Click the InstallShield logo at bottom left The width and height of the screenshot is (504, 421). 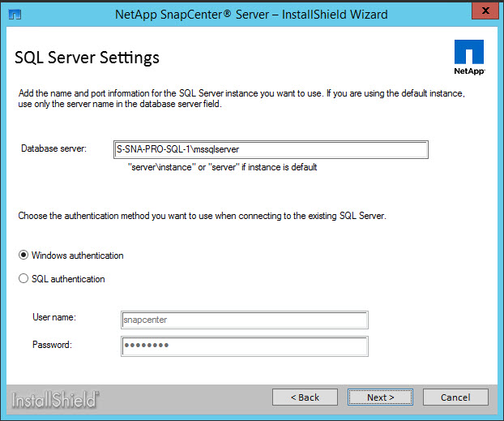pos(55,398)
